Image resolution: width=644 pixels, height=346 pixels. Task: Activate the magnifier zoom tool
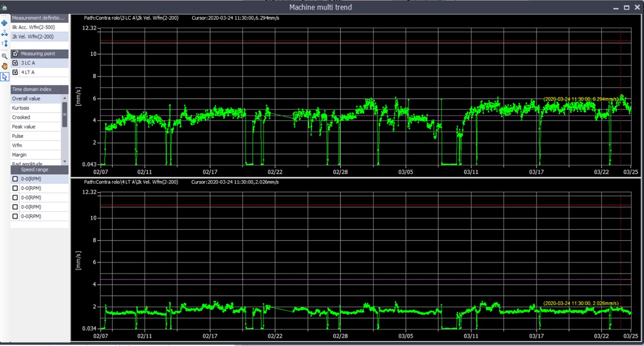[x=4, y=56]
